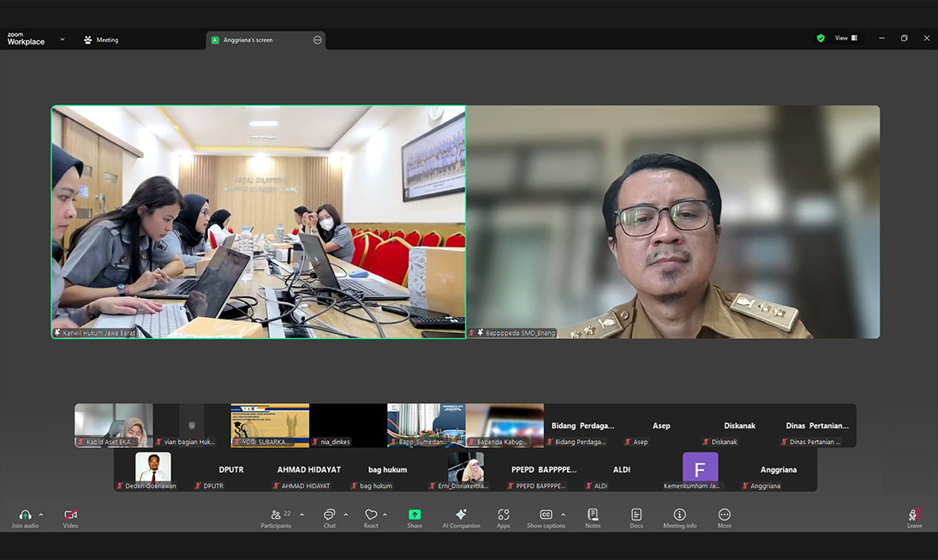Show Meeting info

tap(679, 517)
